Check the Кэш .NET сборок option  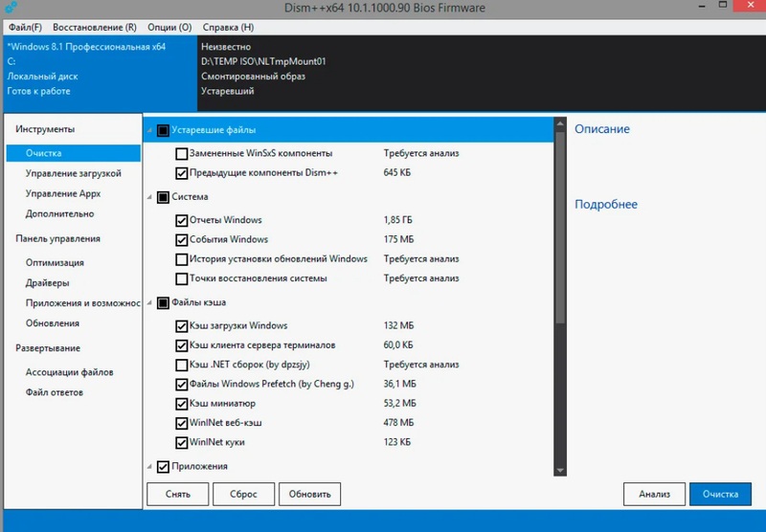tap(182, 365)
